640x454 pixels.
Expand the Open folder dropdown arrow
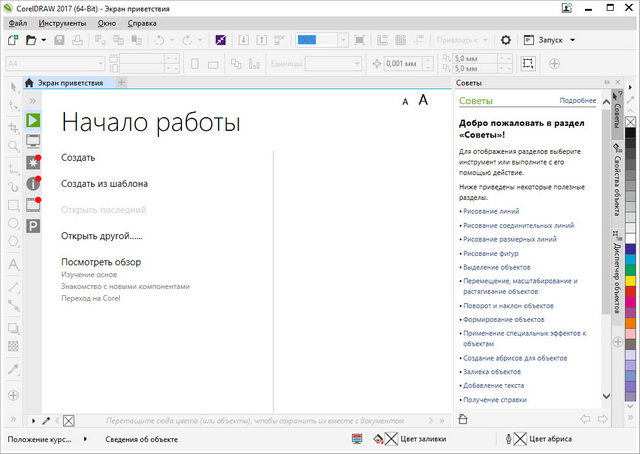point(44,40)
